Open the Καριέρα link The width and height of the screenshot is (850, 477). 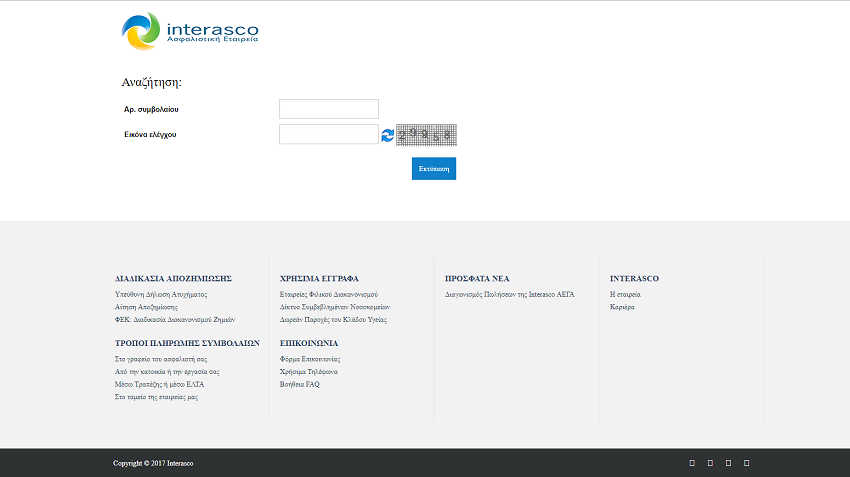(x=622, y=307)
